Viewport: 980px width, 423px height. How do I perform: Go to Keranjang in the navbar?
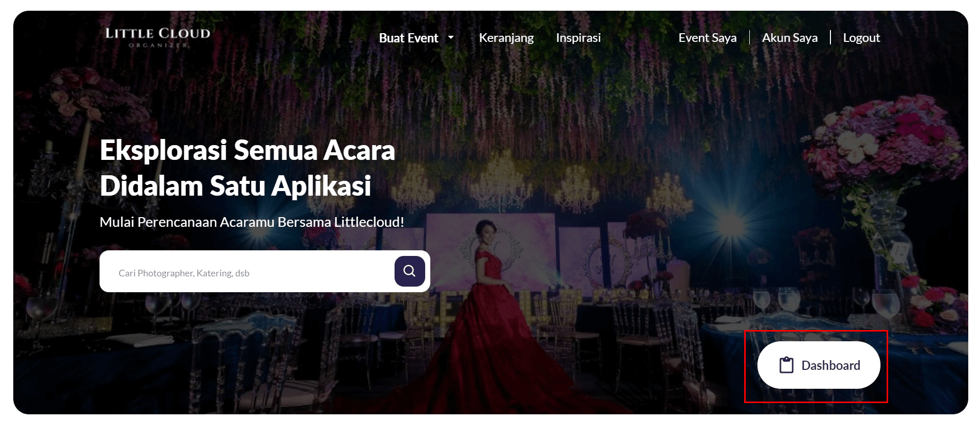coord(506,38)
